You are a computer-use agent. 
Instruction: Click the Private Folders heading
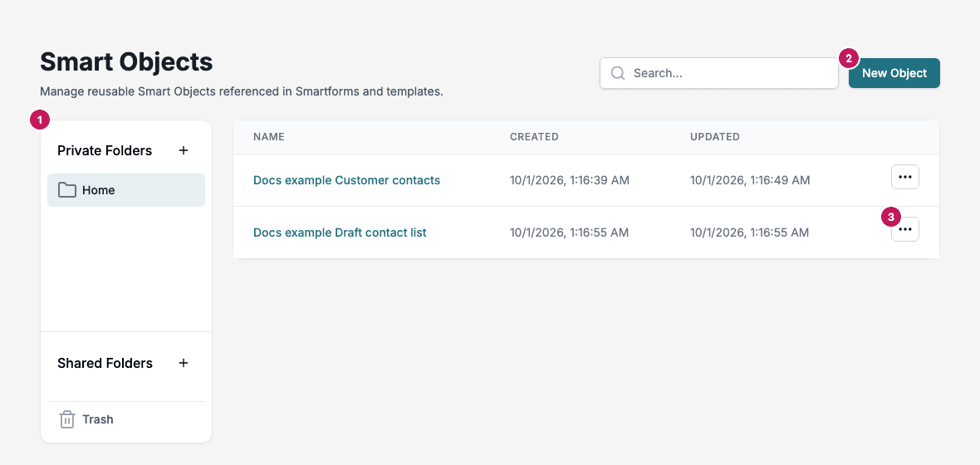click(105, 150)
